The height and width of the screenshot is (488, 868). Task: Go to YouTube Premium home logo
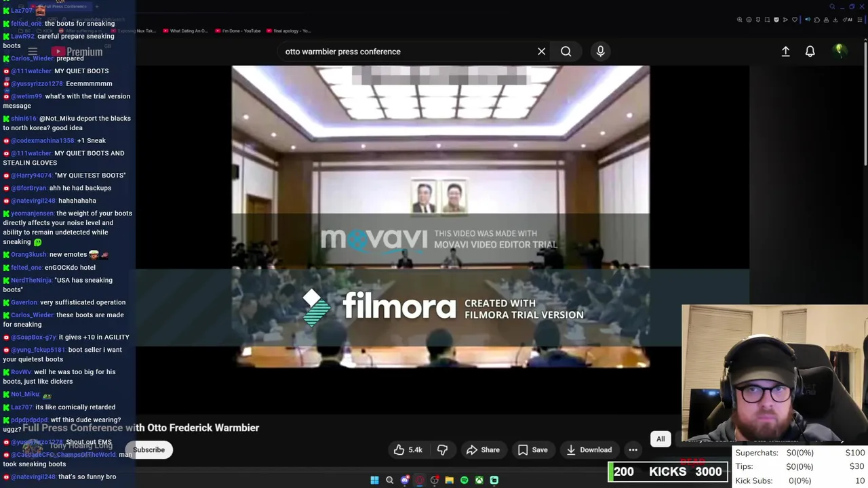[x=76, y=52]
